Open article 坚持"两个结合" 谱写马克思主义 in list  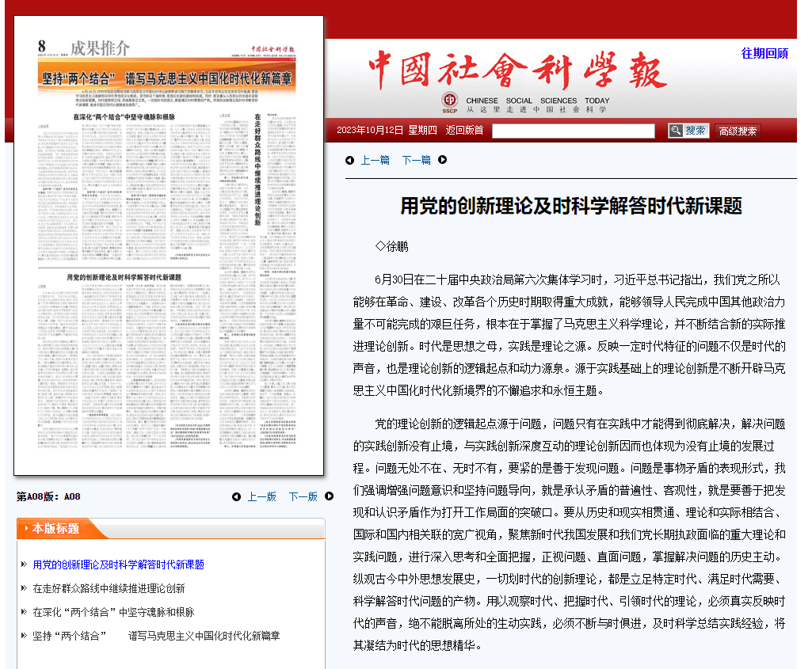pos(156,636)
